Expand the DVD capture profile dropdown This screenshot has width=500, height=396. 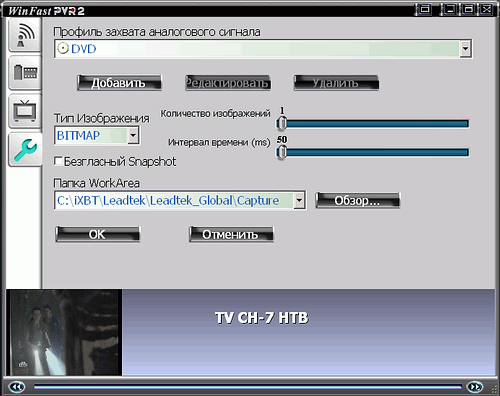[x=465, y=49]
